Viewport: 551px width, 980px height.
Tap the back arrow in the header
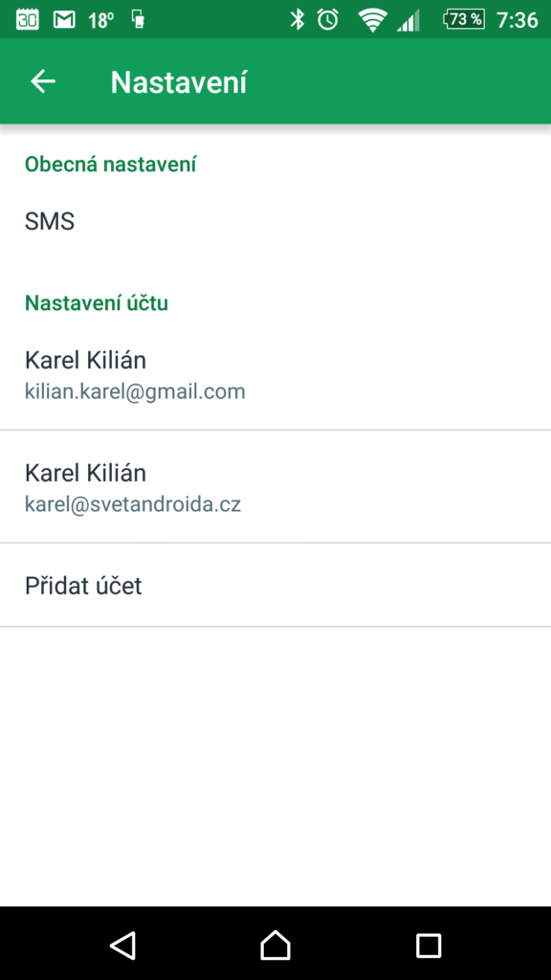(x=43, y=82)
